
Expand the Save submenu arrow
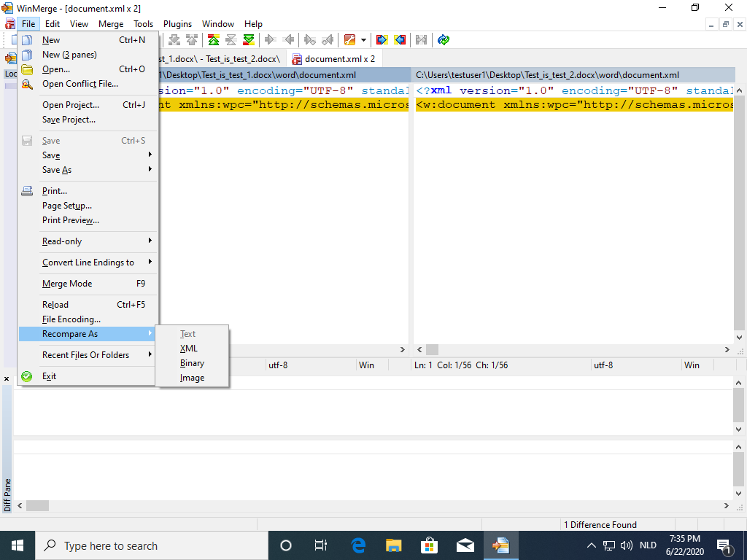[x=150, y=155]
